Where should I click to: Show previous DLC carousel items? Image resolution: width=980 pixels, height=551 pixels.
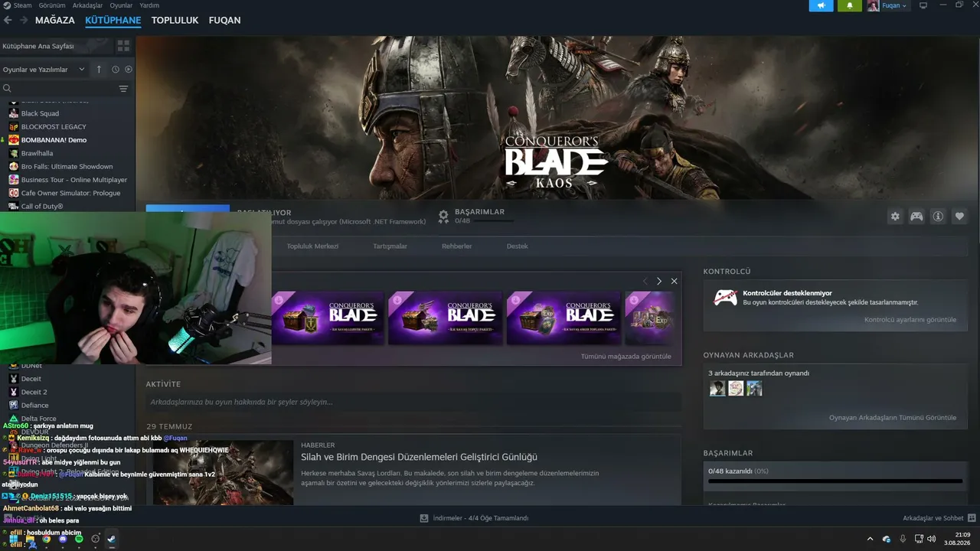pyautogui.click(x=645, y=282)
